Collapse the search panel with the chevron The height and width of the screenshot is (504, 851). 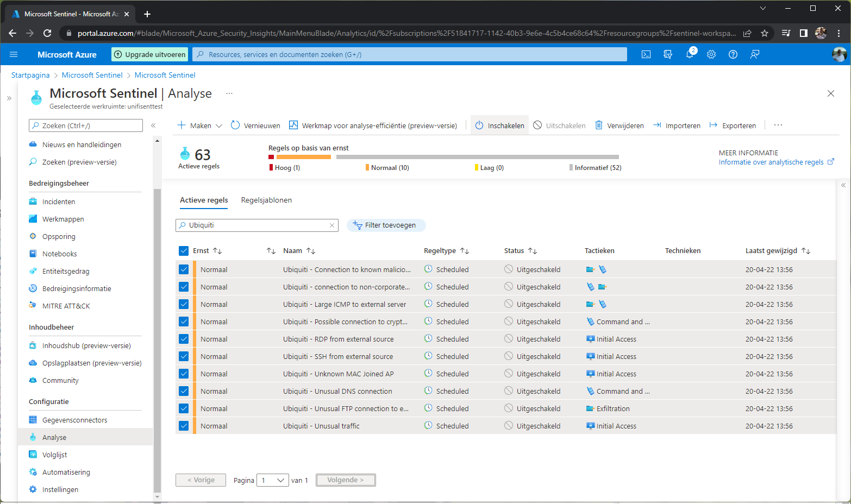(153, 125)
